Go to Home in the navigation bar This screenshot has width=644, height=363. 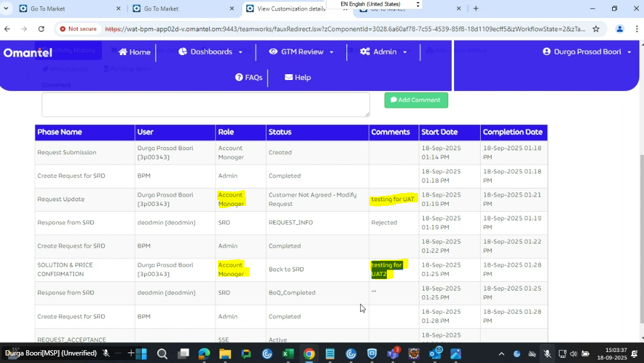click(x=134, y=52)
